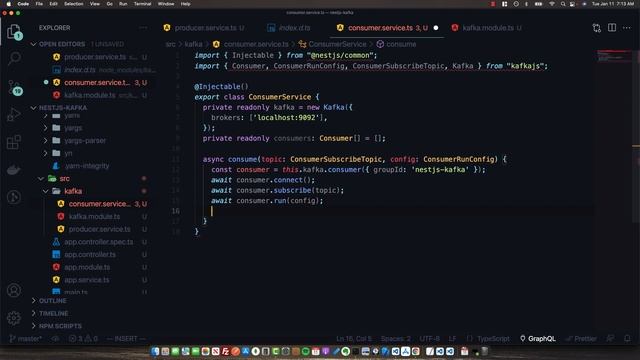This screenshot has width=640, height=360.
Task: Expand the NPM Scripts section
Action: [x=60, y=326]
